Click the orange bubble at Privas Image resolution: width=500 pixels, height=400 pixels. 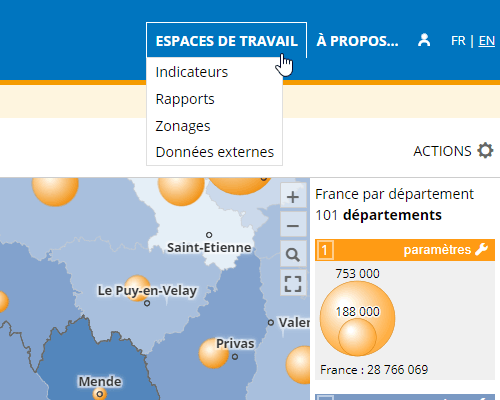[214, 353]
